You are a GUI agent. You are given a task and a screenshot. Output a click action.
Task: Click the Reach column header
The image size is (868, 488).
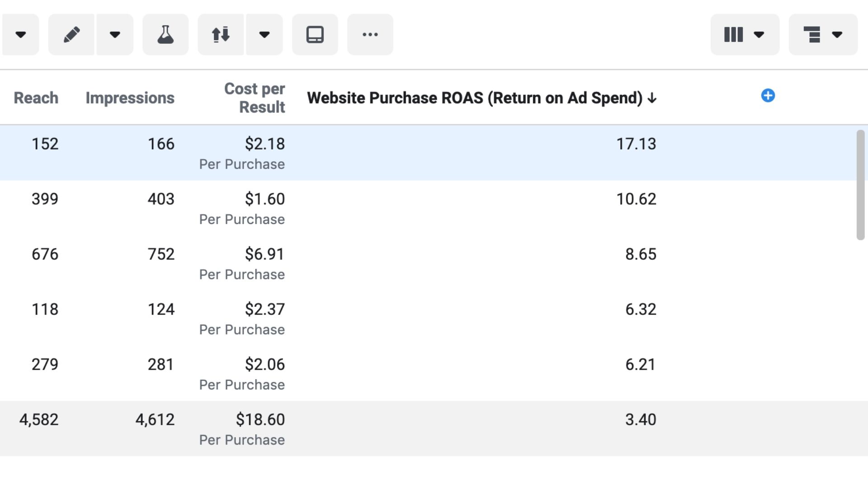(36, 98)
